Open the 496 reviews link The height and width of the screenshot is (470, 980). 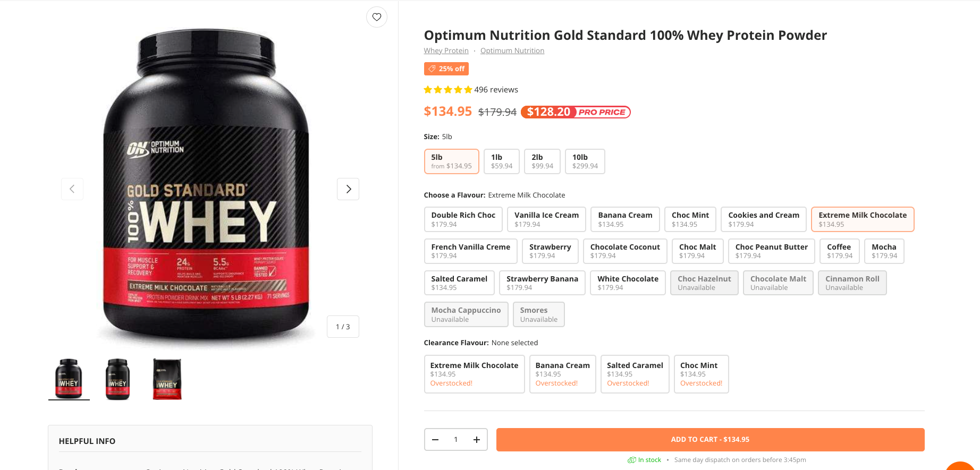click(496, 90)
